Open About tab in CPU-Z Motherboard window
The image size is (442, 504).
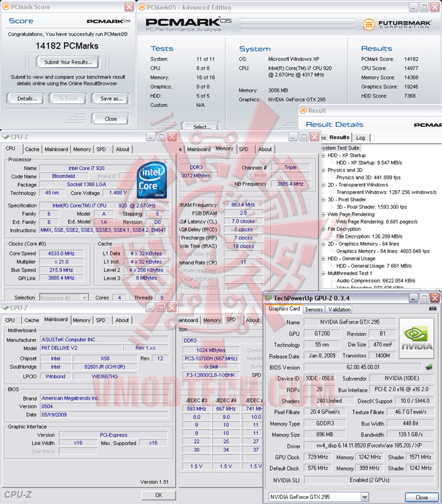pos(122,320)
